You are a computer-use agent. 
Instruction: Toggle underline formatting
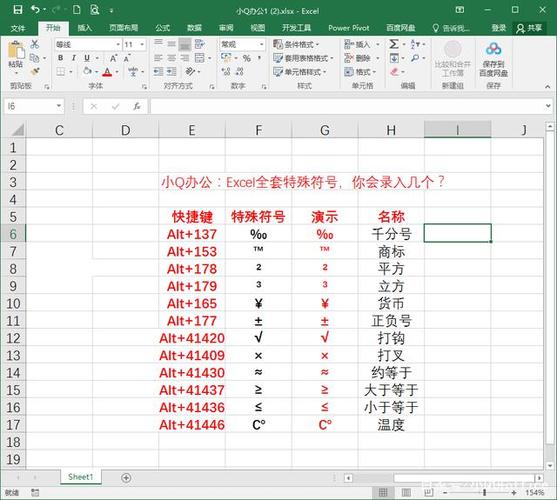click(x=87, y=58)
